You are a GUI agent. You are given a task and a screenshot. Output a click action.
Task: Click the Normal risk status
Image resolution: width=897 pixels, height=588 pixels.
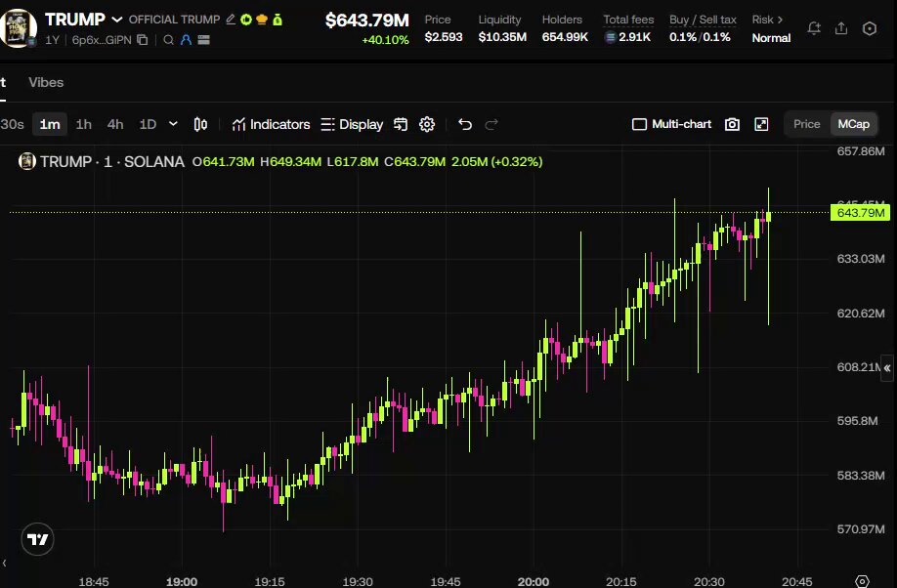(771, 38)
